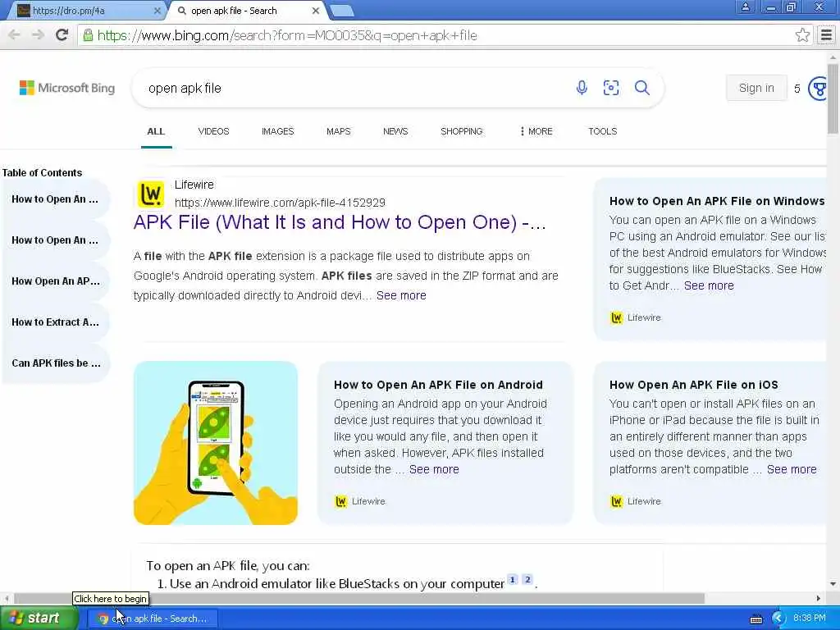Click the secure padlock icon in the address bar

[x=87, y=35]
